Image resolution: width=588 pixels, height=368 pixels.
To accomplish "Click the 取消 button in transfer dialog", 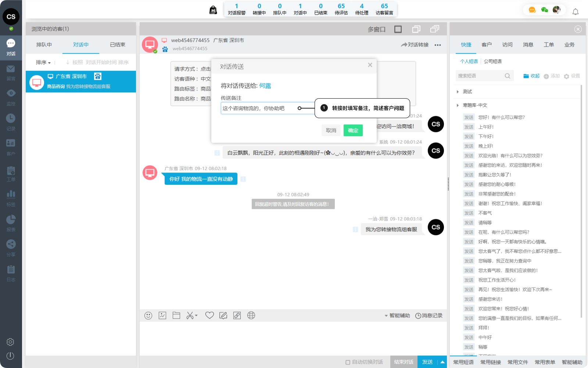I will [331, 130].
